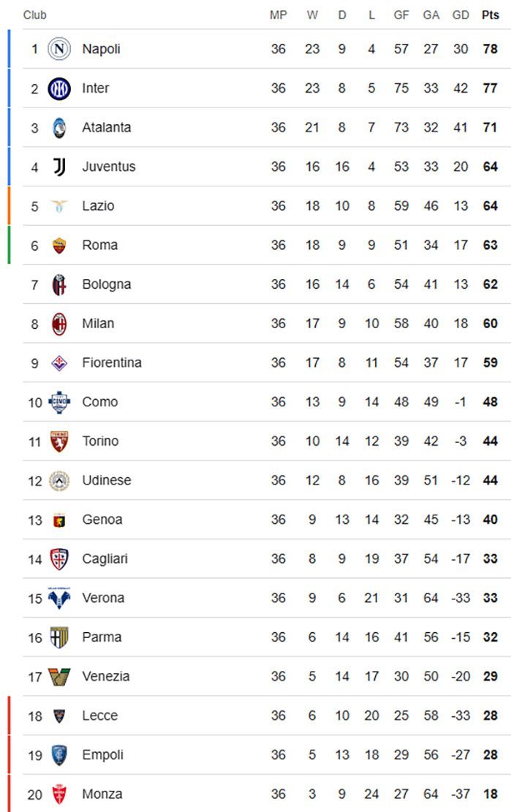511x812 pixels.
Task: Click the Atalanta club logo
Action: click(x=59, y=128)
